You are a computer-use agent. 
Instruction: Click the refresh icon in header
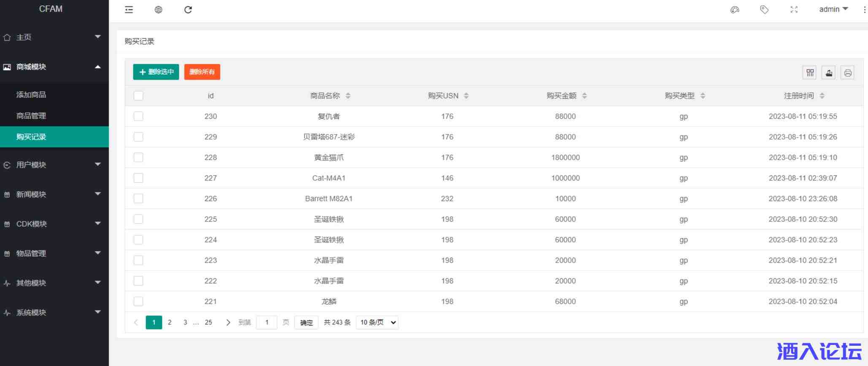click(x=188, y=10)
